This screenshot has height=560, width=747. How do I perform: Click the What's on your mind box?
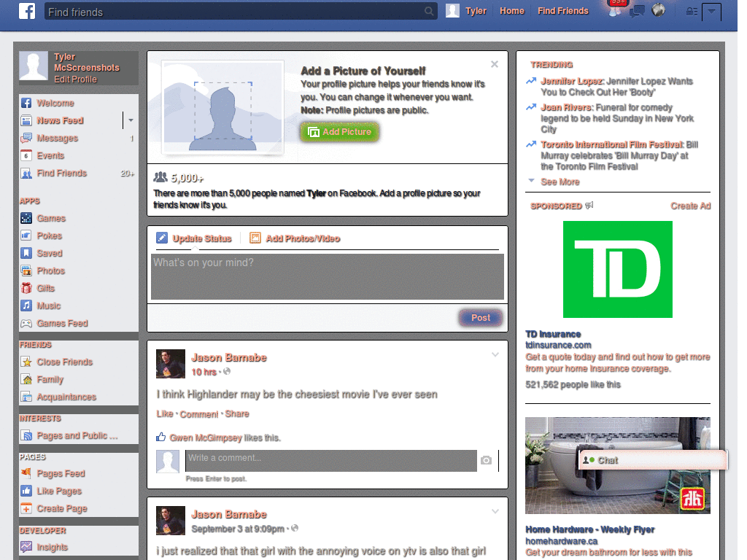pos(328,276)
